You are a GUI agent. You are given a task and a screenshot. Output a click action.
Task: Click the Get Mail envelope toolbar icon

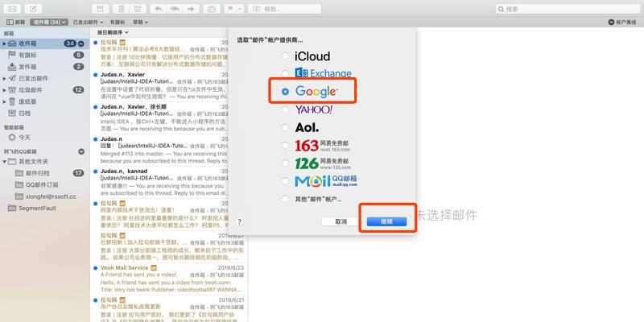[13, 9]
